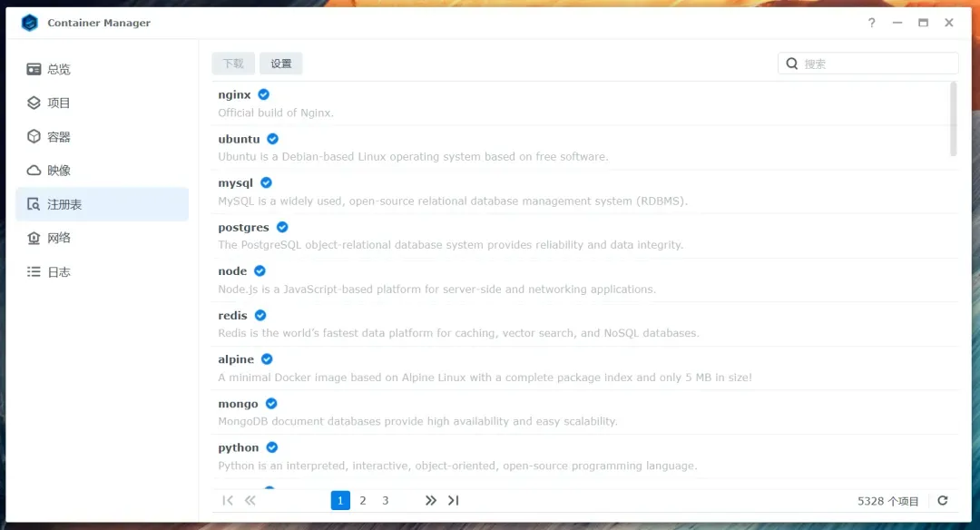The height and width of the screenshot is (530, 980).
Task: Advance with the double-chevron next button
Action: (431, 501)
